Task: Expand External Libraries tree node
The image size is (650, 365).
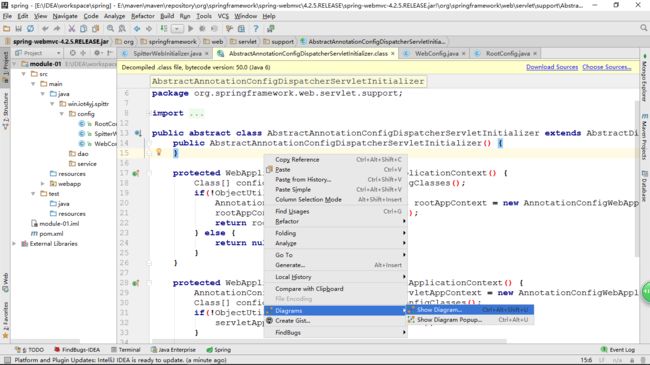Action: click(15, 244)
